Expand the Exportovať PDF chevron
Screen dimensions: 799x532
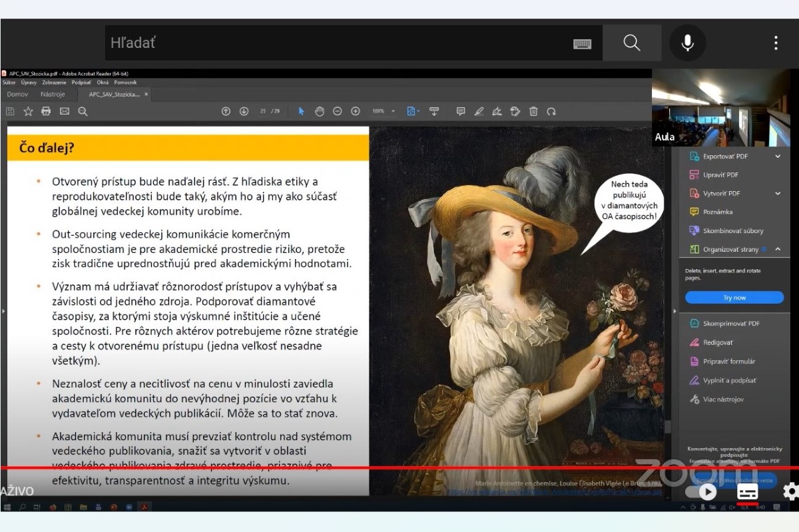click(x=778, y=156)
